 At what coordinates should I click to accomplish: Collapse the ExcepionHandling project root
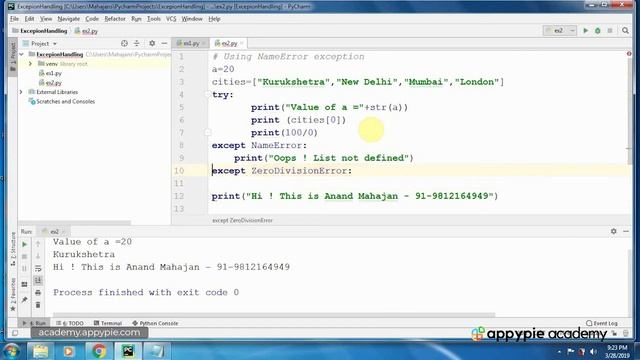click(x=22, y=54)
